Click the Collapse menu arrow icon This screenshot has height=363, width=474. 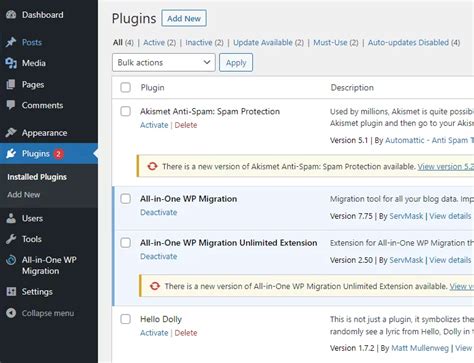(11, 313)
